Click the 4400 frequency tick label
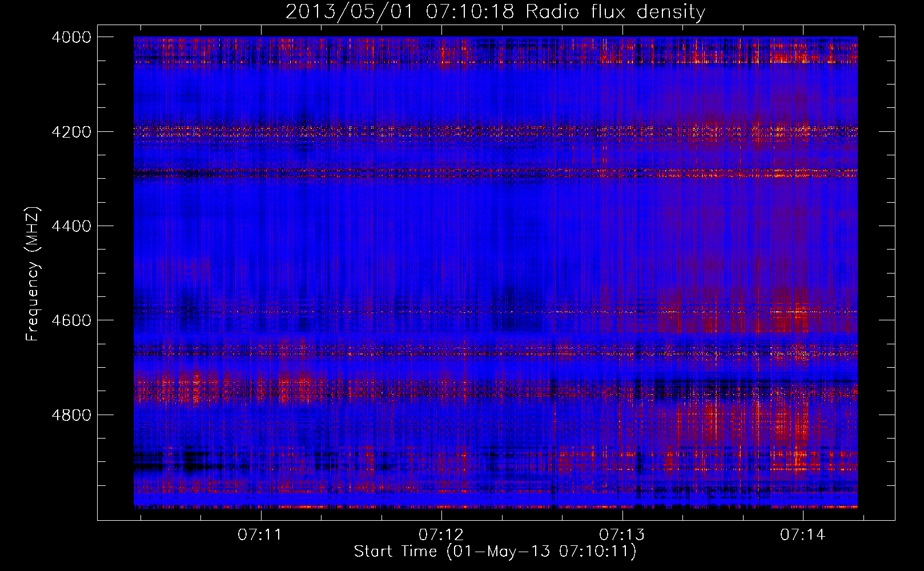 pos(71,226)
